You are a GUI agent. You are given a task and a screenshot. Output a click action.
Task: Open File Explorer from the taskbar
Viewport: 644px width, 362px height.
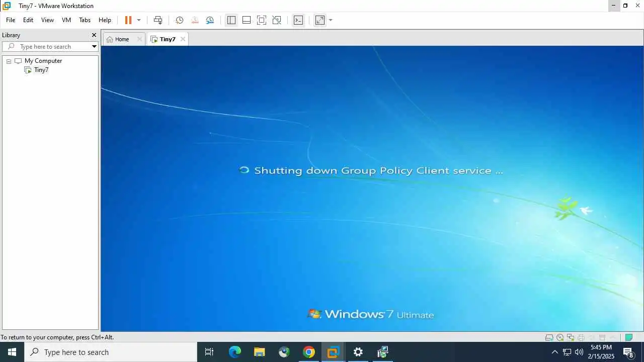(x=260, y=352)
